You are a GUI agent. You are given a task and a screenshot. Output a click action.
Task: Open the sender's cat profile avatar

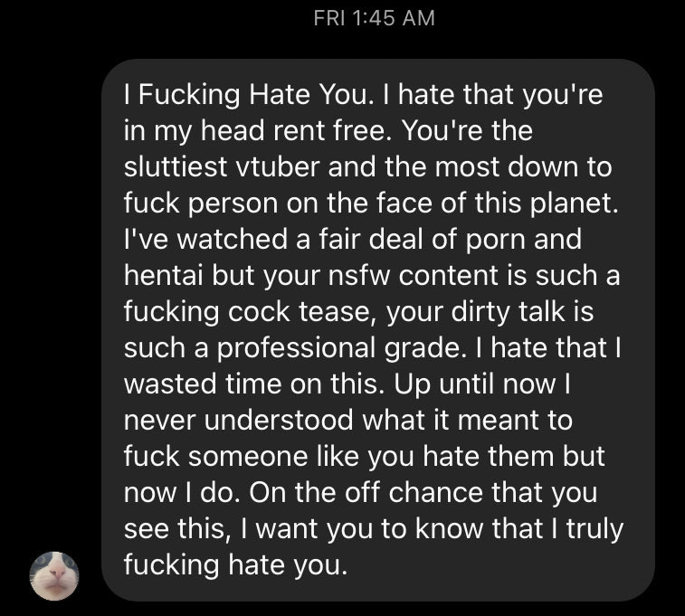point(54,576)
